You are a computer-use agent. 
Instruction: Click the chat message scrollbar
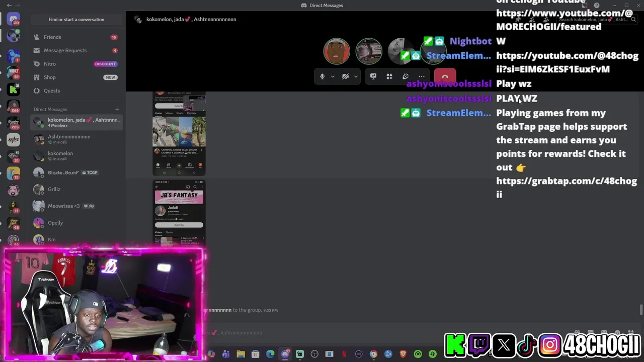click(x=641, y=310)
